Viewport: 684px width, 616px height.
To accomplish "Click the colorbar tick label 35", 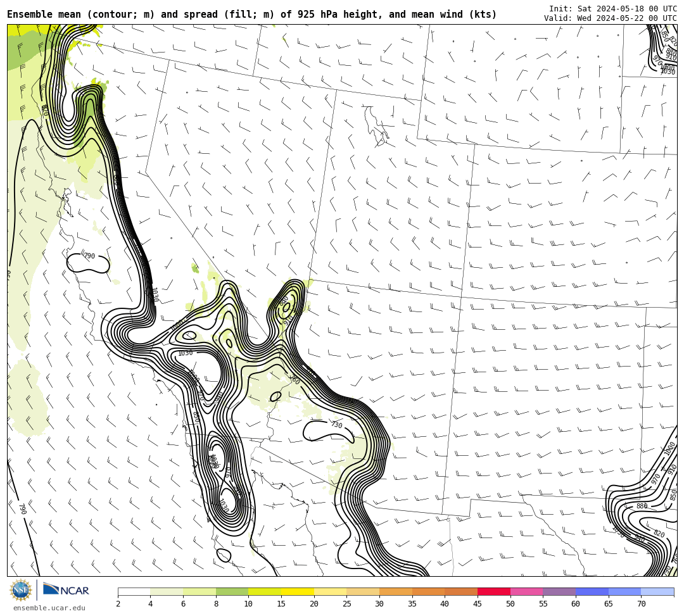I will [412, 604].
